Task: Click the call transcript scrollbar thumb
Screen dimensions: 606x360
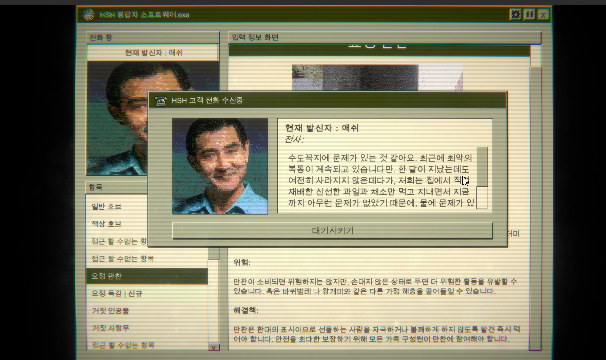Action: (x=482, y=166)
